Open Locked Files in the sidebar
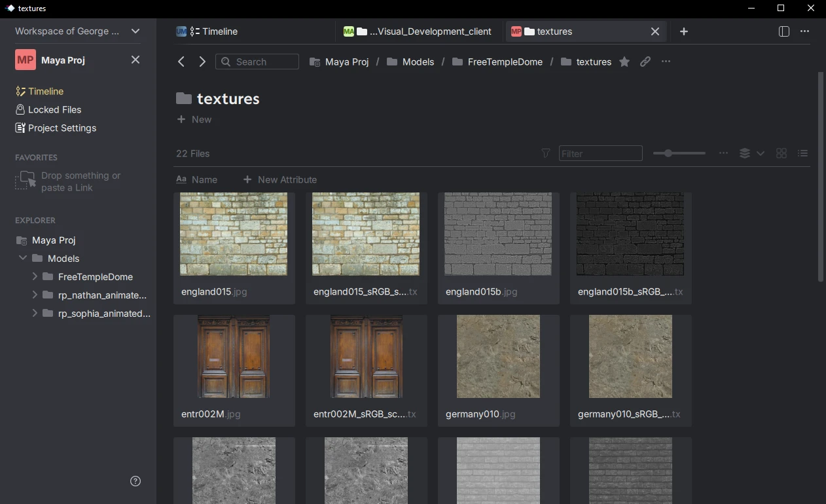Viewport: 826px width, 504px height. click(55, 109)
